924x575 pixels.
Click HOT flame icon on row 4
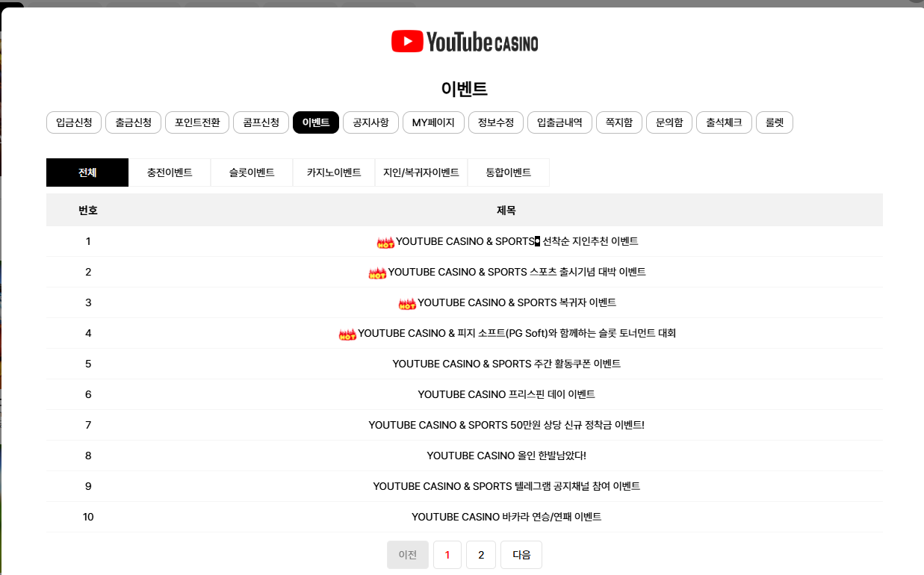[x=347, y=334]
